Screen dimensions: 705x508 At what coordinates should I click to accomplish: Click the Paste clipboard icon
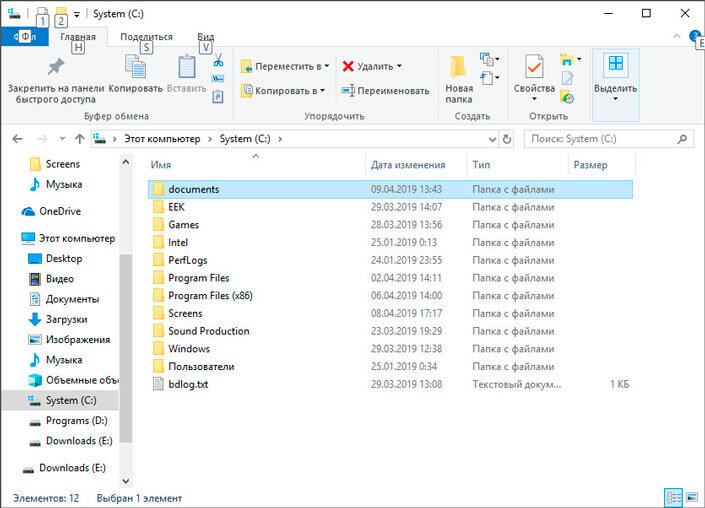[x=187, y=67]
